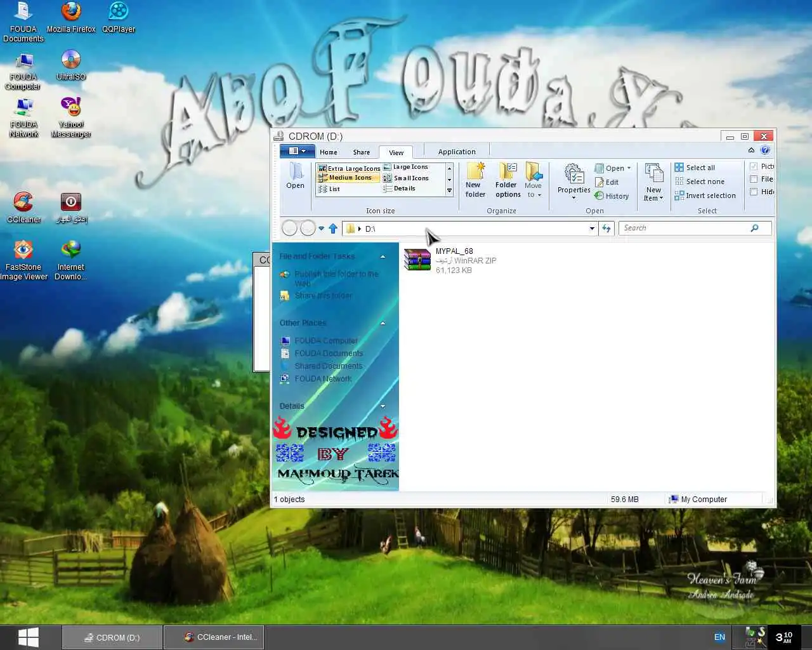Expand the Details section
The image size is (812, 650).
click(x=383, y=406)
